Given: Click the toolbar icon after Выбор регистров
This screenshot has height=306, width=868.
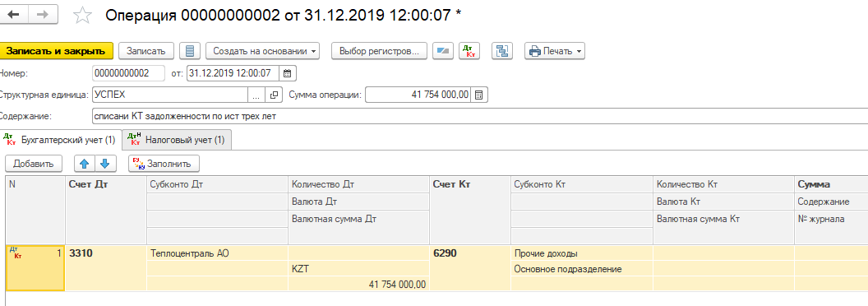Looking at the screenshot, I should pos(442,51).
